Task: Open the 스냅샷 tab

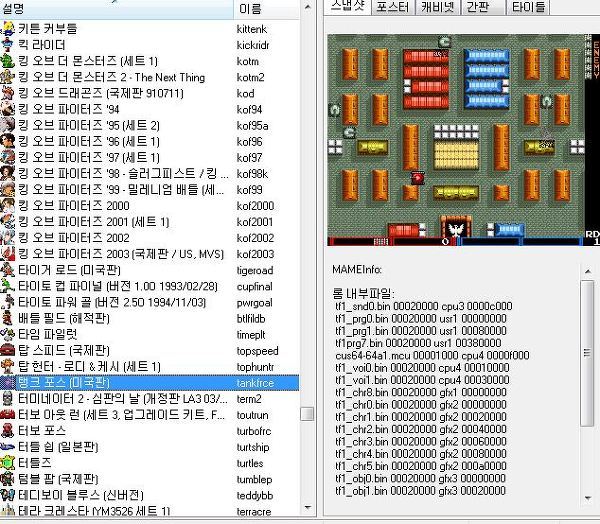Action: [347, 7]
